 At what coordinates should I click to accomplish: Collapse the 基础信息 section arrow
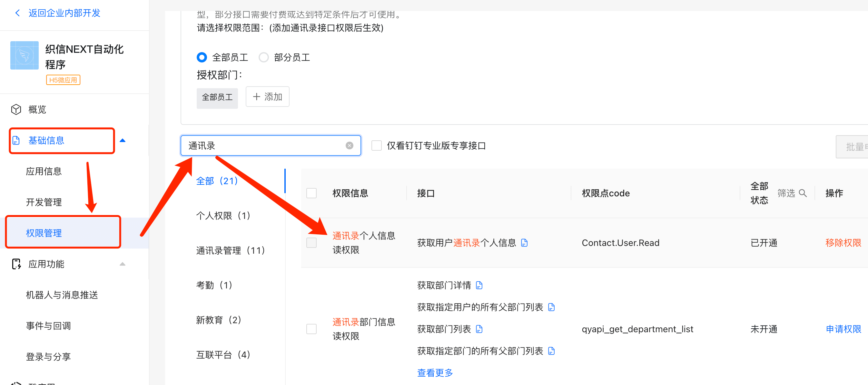tap(123, 141)
